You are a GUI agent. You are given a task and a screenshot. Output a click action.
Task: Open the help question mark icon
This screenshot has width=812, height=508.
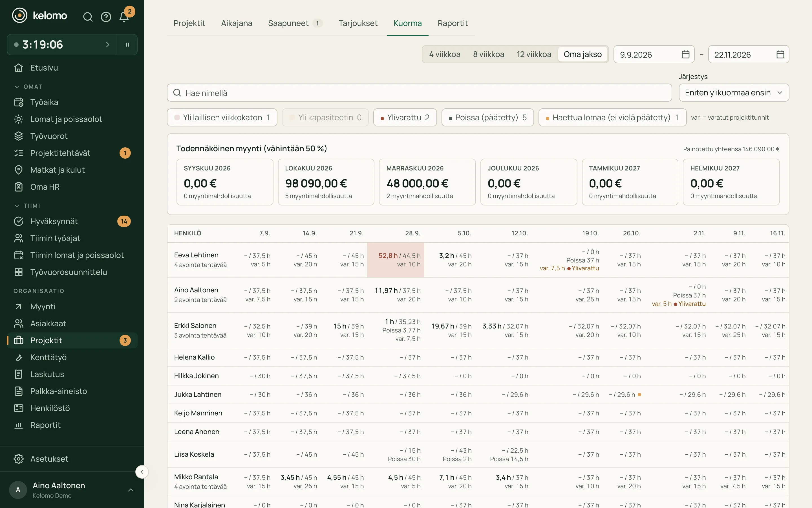click(106, 16)
